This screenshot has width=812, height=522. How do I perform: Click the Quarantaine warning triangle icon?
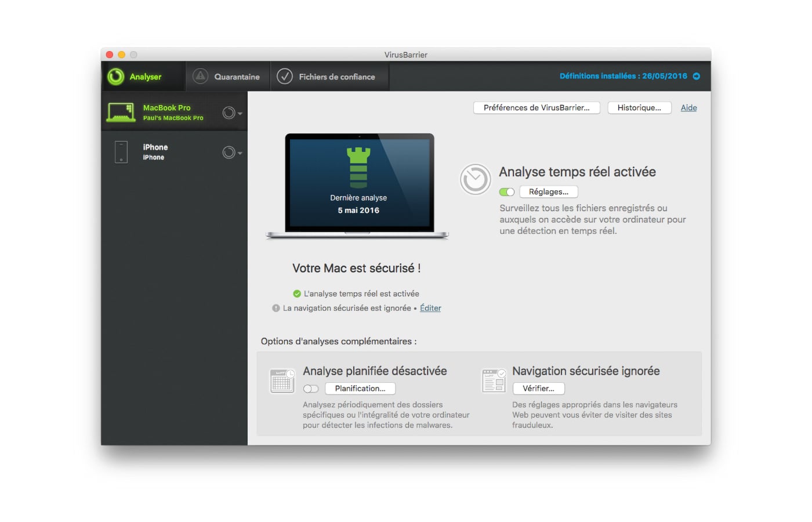(x=200, y=76)
